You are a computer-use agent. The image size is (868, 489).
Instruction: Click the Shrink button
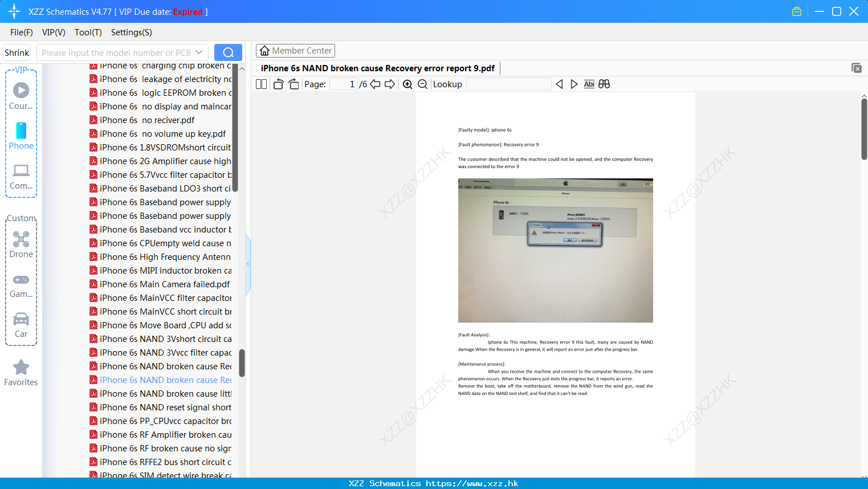17,52
